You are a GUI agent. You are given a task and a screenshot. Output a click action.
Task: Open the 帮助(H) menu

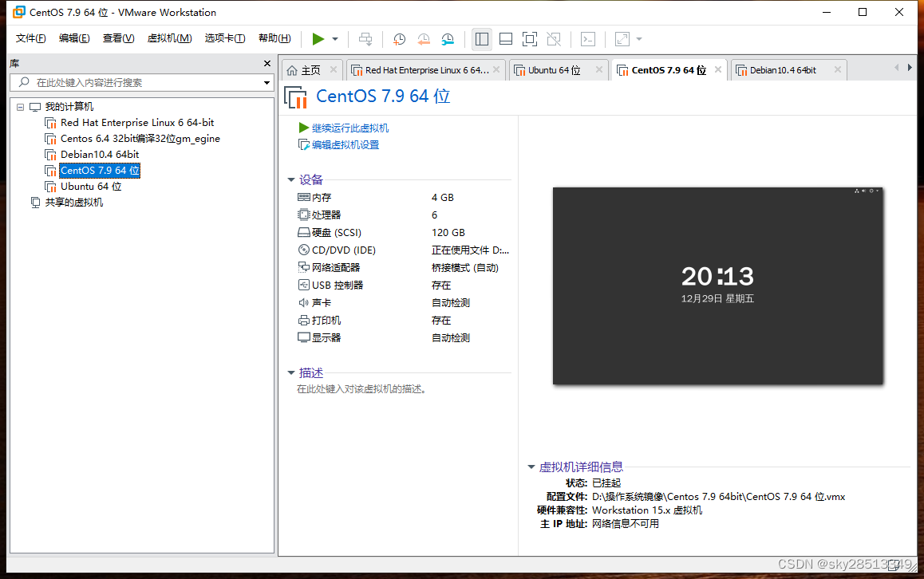(274, 38)
